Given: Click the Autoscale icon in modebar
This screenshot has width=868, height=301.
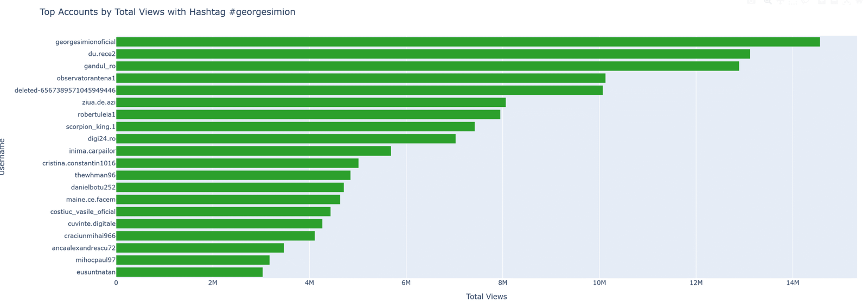Looking at the screenshot, I should coord(846,2).
